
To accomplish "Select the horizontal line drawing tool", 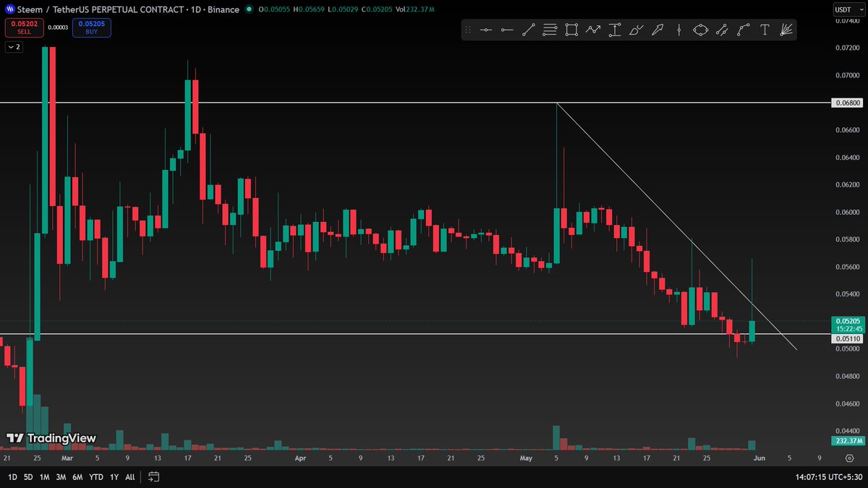I will pyautogui.click(x=485, y=30).
